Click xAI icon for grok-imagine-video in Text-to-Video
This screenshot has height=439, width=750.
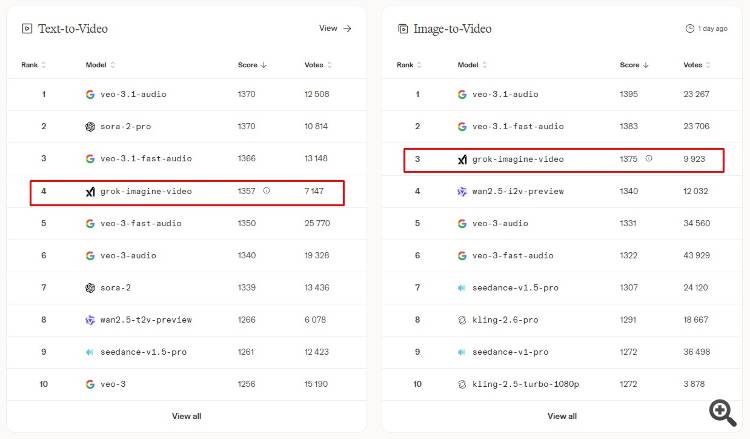(90, 191)
